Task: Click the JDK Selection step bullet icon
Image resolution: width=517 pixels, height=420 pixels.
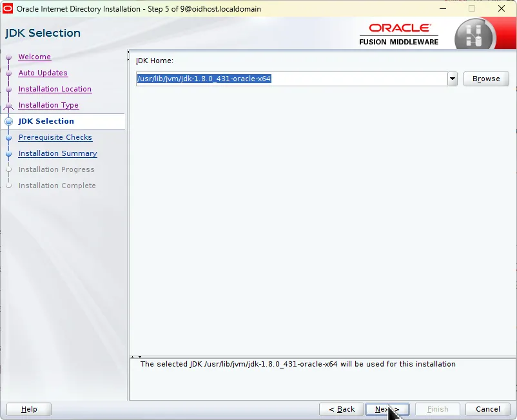Action: pos(9,122)
